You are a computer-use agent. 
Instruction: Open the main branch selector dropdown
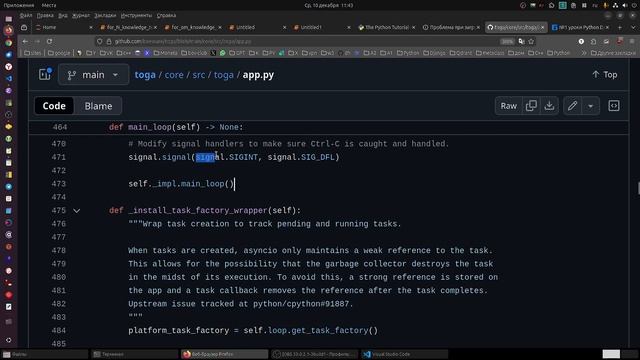coord(93,75)
